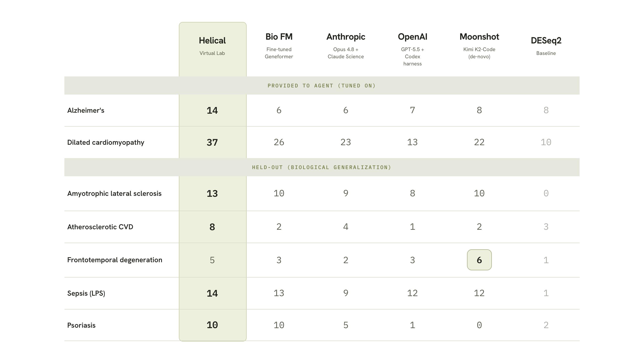This screenshot has width=644, height=363.
Task: Click Helical's Sepsis (LPS) value 14
Action: pyautogui.click(x=212, y=294)
